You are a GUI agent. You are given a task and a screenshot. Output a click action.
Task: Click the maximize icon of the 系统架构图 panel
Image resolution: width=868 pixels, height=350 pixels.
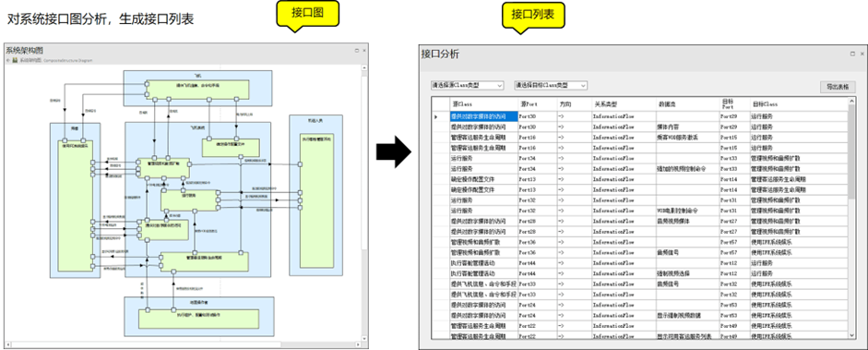point(357,50)
